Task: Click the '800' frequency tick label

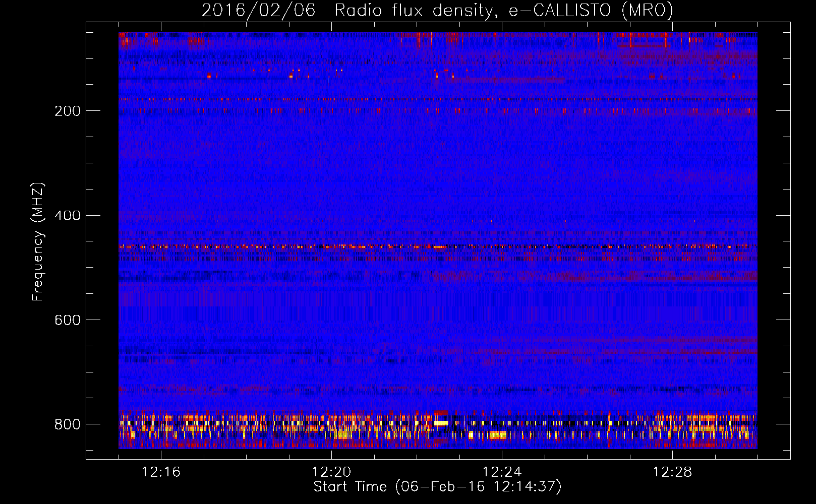Action: pos(68,424)
